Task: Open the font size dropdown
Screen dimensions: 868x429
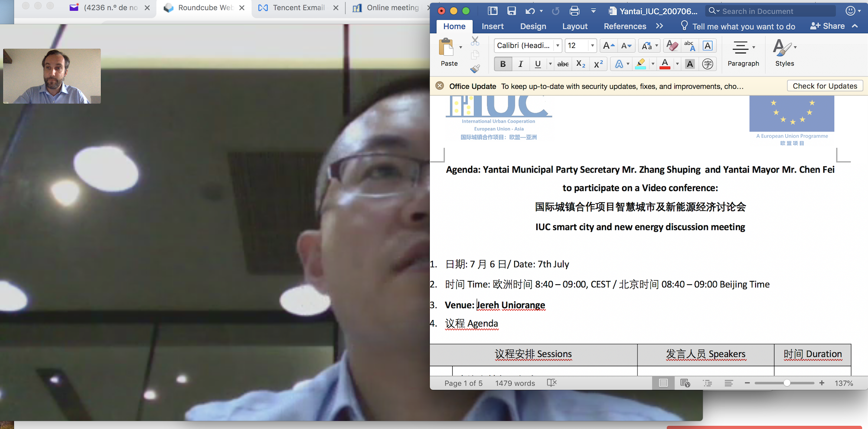Action: [592, 46]
